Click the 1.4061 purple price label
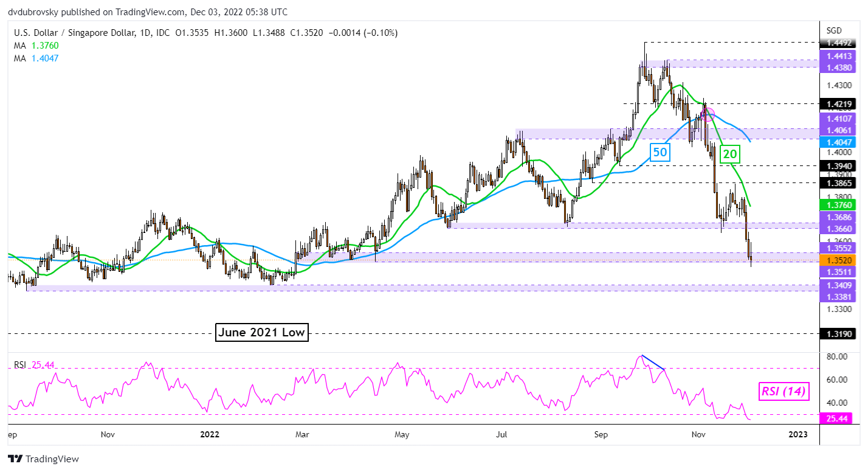868x472 pixels. tap(838, 130)
